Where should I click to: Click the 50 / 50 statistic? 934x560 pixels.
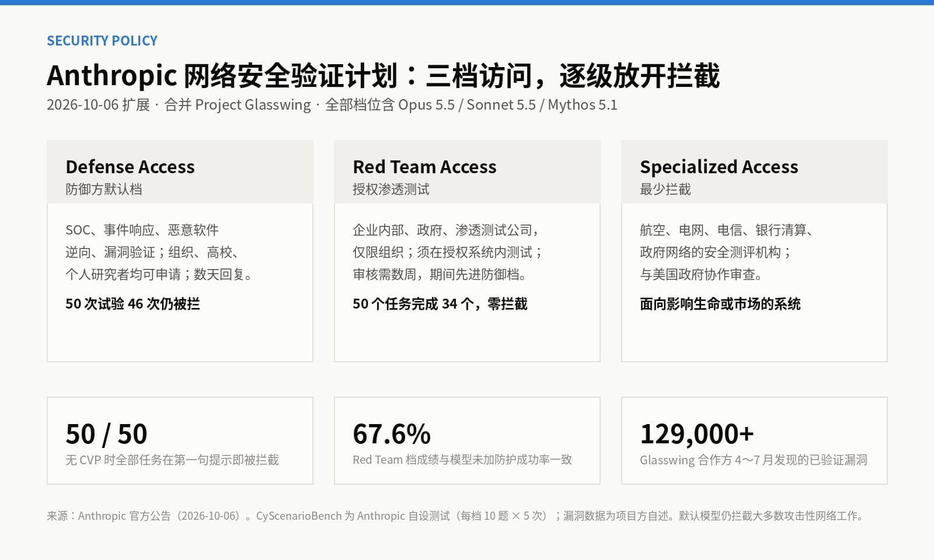106,434
